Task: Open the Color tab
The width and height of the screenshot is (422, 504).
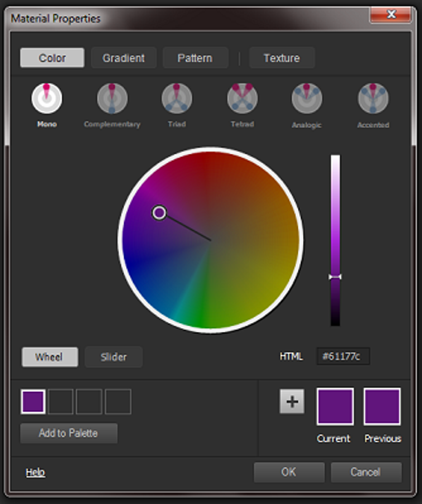Action: click(x=52, y=58)
